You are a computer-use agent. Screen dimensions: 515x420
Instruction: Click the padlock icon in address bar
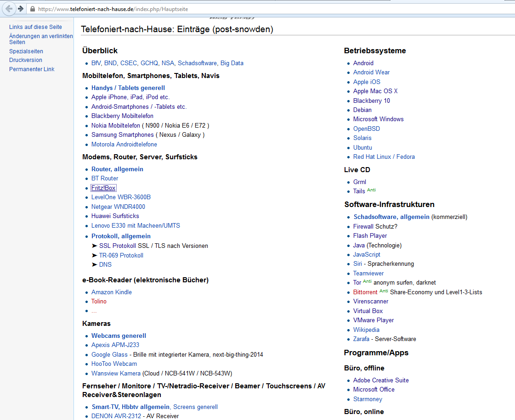pyautogui.click(x=32, y=9)
